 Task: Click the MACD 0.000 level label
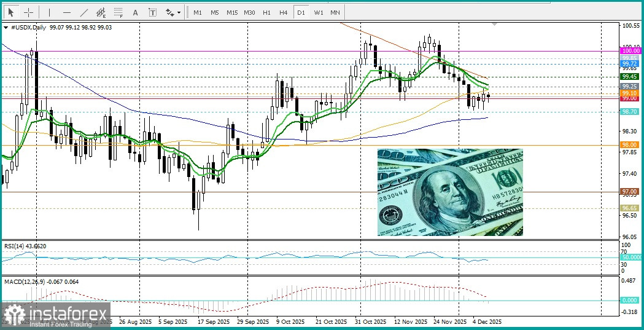tap(630, 301)
